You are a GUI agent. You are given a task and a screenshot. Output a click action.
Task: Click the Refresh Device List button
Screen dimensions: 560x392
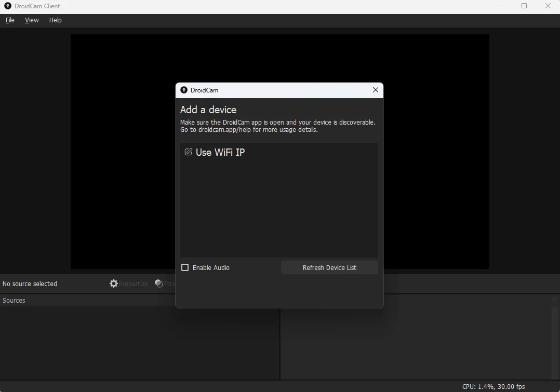pyautogui.click(x=329, y=267)
